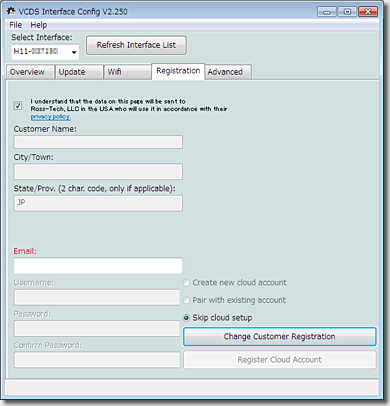The width and height of the screenshot is (390, 406).
Task: Open the Advanced tab
Action: click(228, 72)
